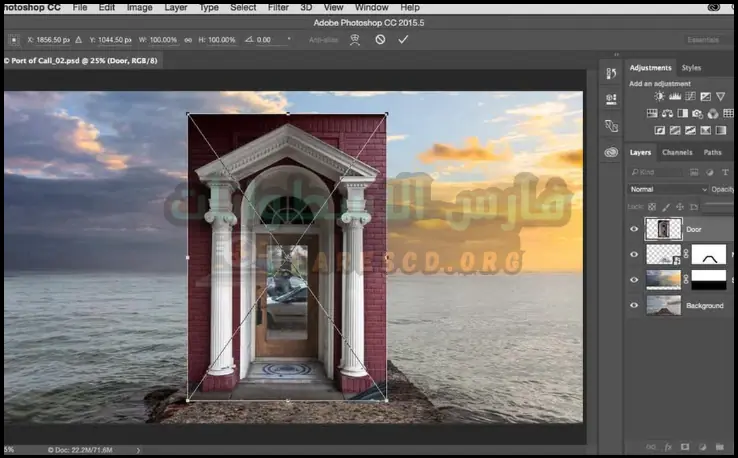738x458 pixels.
Task: Open the Normal blend mode dropdown
Action: (668, 189)
